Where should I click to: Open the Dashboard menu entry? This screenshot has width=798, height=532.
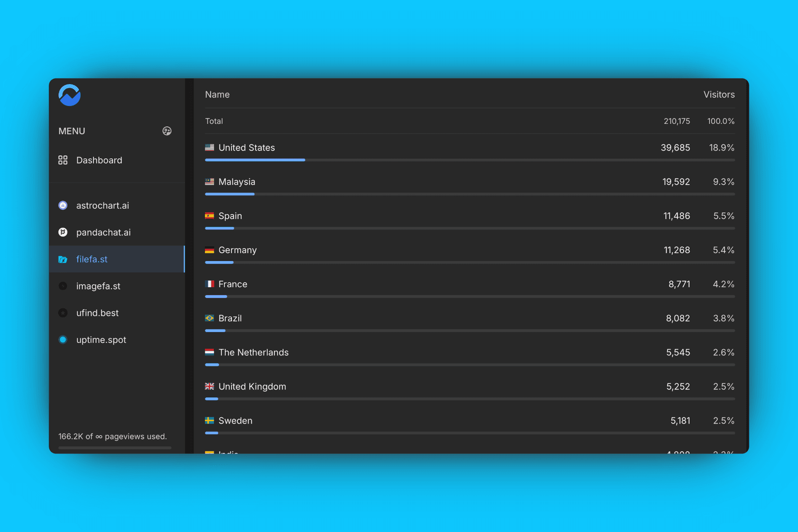(x=99, y=160)
